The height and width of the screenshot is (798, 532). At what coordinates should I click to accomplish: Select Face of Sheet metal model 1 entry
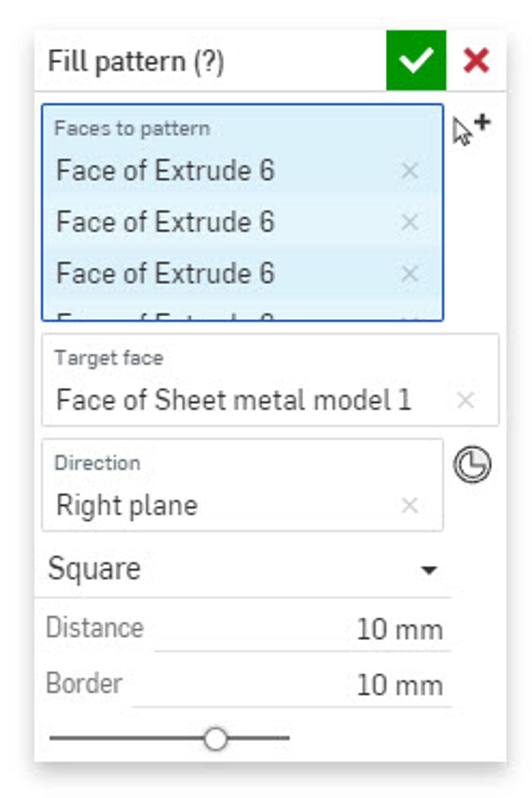[234, 400]
